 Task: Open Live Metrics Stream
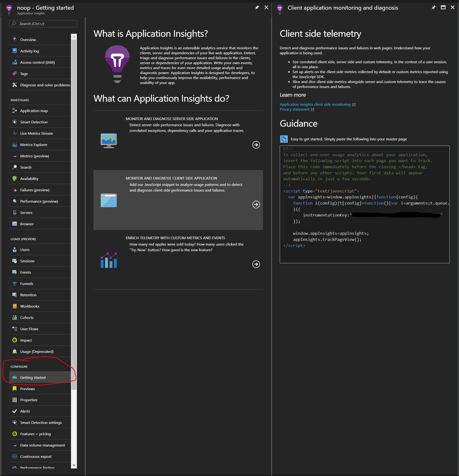coord(36,133)
